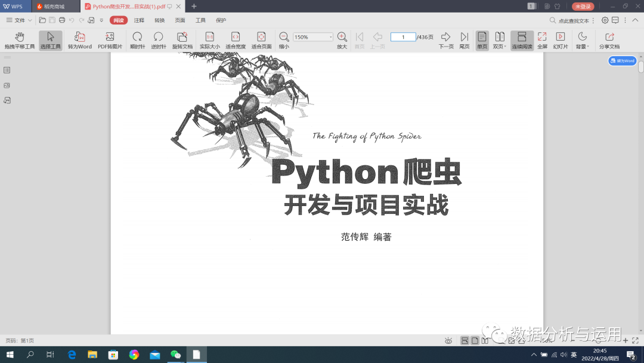The image size is (644, 363).
Task: Open the Windows notification center
Action: (x=631, y=355)
